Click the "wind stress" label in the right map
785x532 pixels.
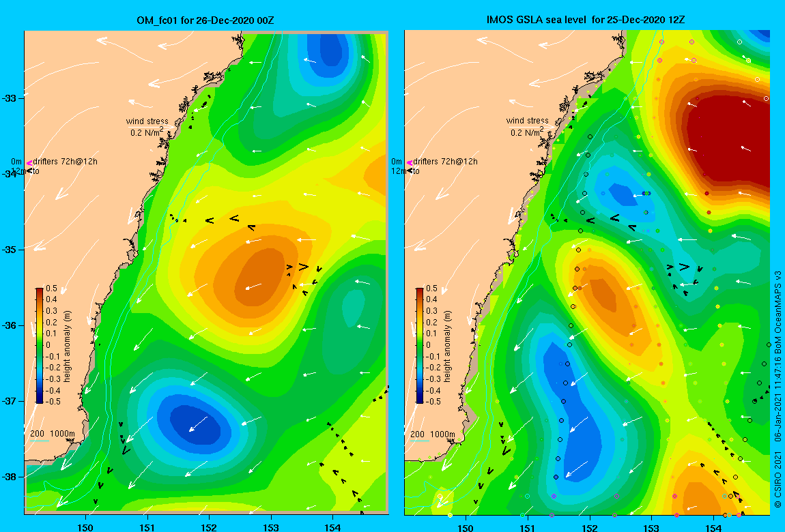click(x=527, y=121)
